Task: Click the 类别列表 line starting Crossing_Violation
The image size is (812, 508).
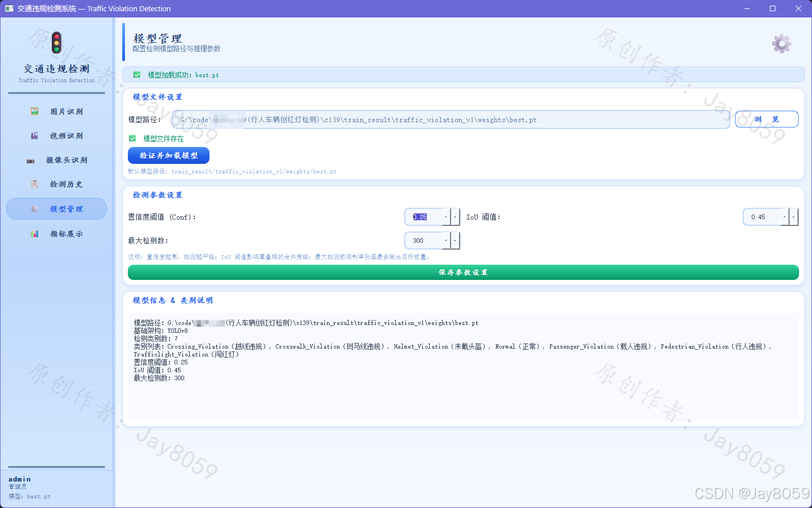Action: tap(453, 346)
